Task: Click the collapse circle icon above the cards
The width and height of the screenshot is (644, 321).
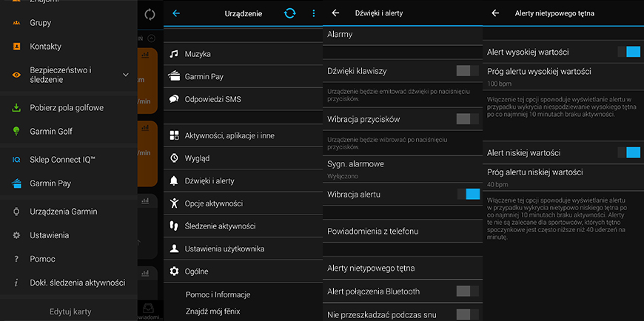Action: coord(151,38)
